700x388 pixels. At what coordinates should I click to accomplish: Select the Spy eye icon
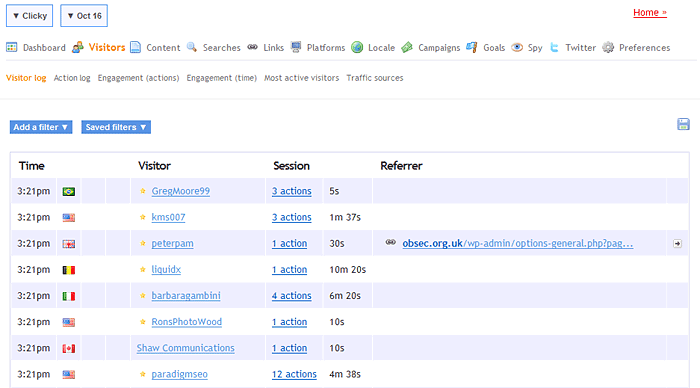coord(517,47)
